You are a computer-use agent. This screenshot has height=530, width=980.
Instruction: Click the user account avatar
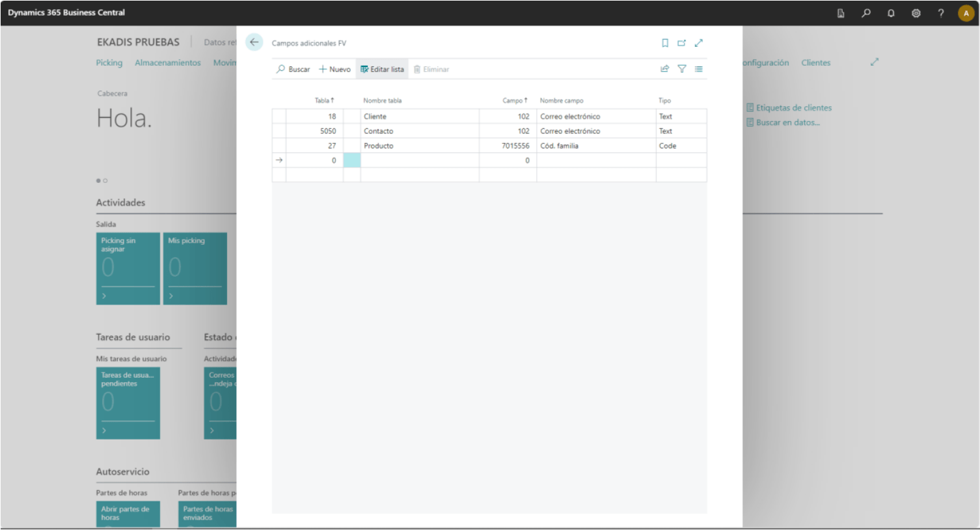pos(966,13)
